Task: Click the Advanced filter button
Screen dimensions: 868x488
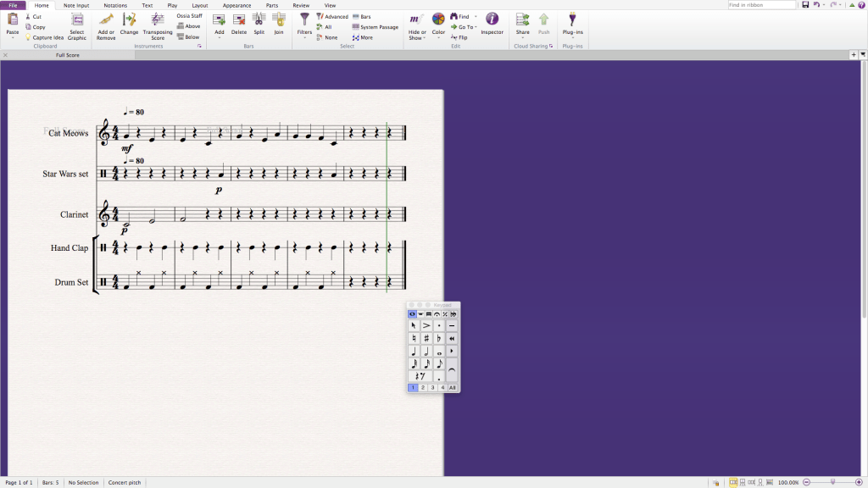Action: click(x=332, y=16)
